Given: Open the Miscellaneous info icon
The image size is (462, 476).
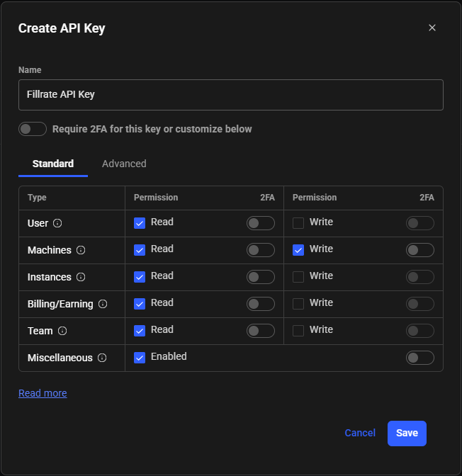Looking at the screenshot, I should pos(102,358).
